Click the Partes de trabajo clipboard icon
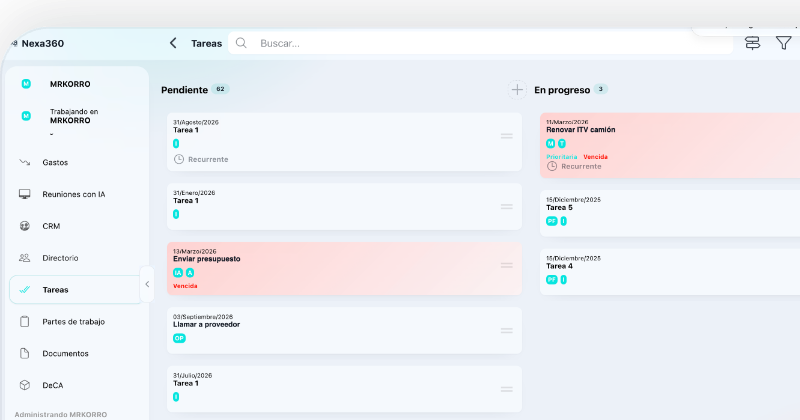This screenshot has height=420, width=800. [x=24, y=322]
